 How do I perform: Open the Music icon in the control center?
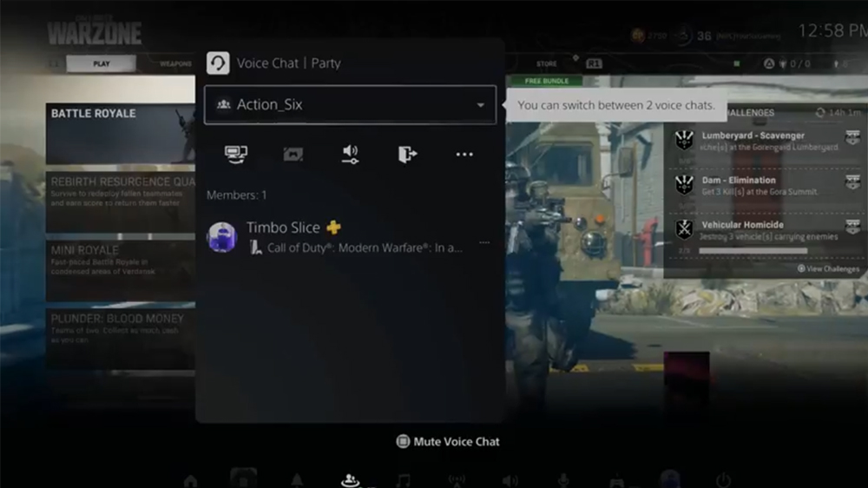pos(404,480)
